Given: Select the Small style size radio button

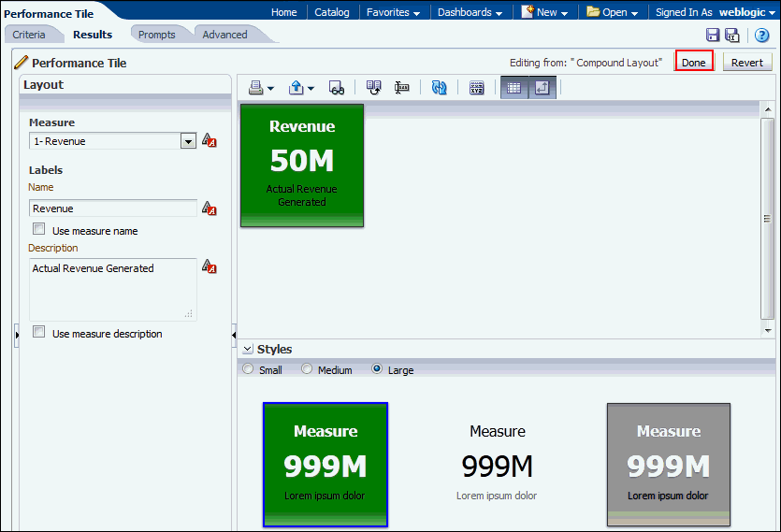Looking at the screenshot, I should pos(248,369).
